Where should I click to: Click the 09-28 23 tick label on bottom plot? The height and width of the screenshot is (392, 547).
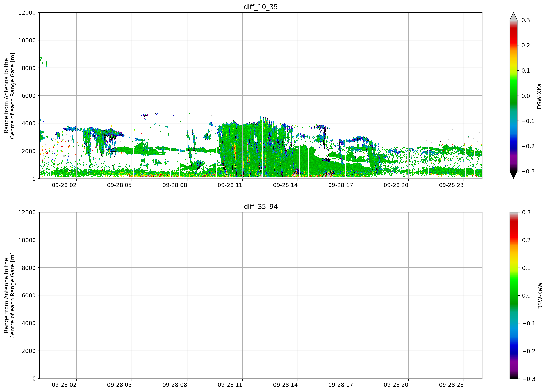(x=451, y=385)
